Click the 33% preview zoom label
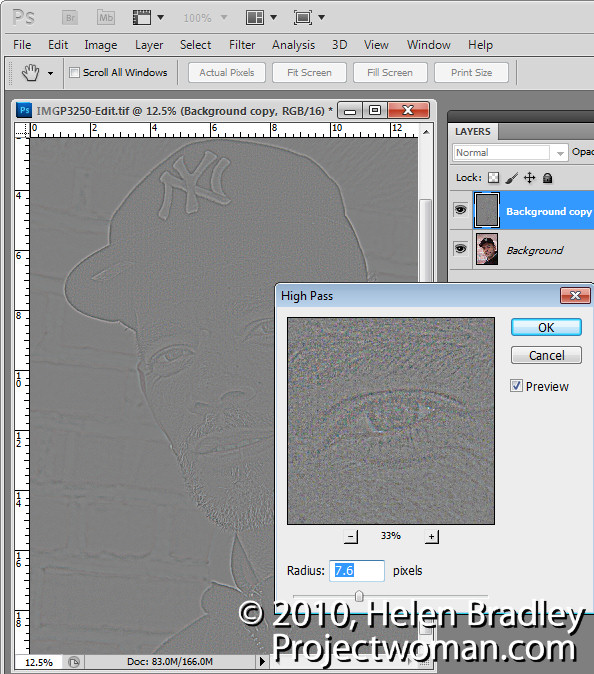 pos(391,536)
